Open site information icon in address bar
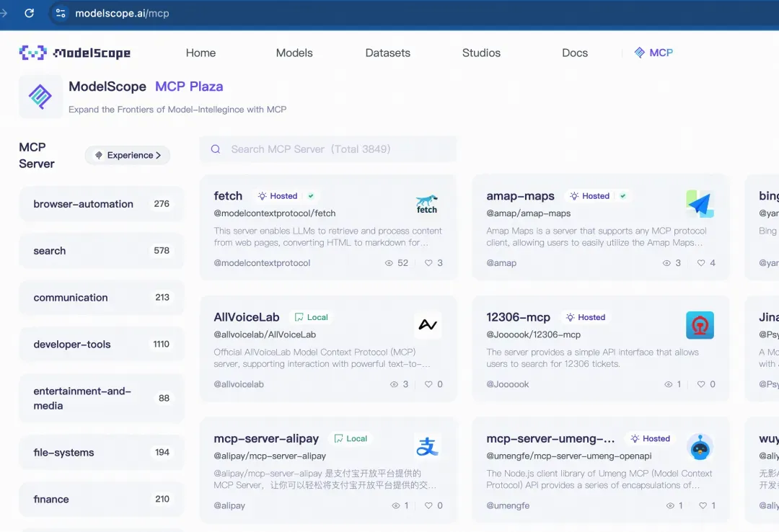 [x=61, y=13]
